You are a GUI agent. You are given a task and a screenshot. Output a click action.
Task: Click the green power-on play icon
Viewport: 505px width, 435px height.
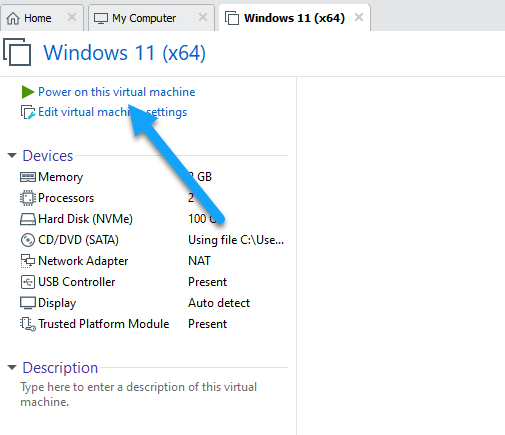point(28,92)
